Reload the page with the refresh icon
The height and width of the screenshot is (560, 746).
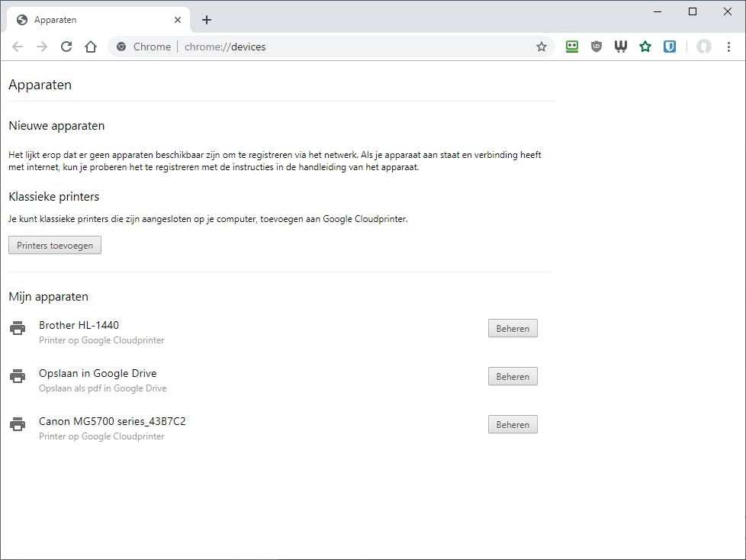click(66, 47)
